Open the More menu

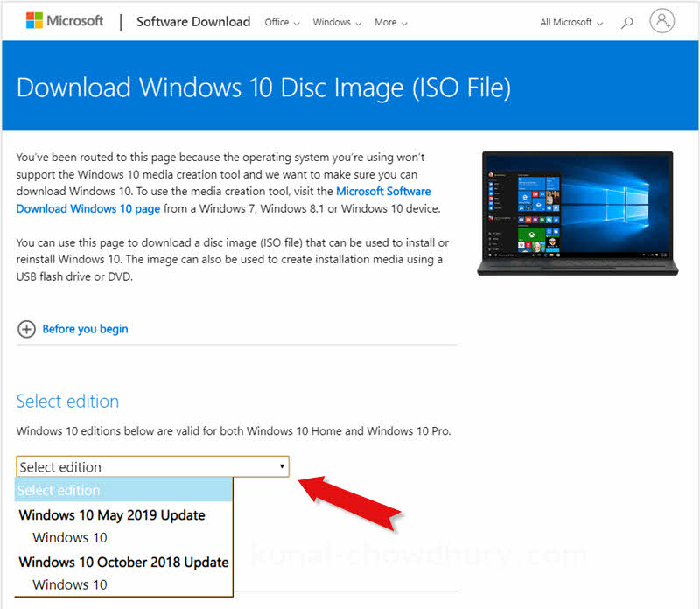pos(390,23)
